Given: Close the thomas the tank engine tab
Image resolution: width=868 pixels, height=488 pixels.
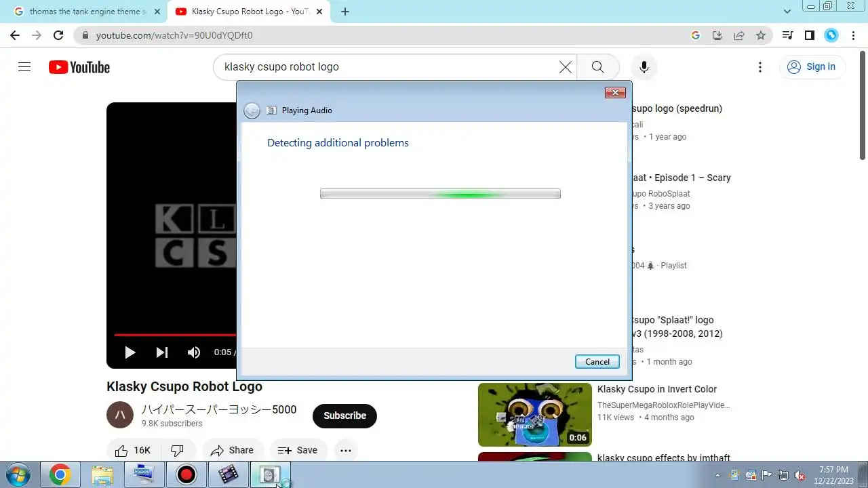Looking at the screenshot, I should point(157,12).
